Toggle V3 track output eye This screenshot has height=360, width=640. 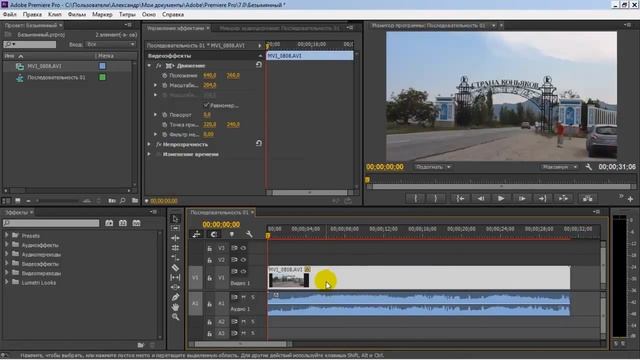(243, 248)
